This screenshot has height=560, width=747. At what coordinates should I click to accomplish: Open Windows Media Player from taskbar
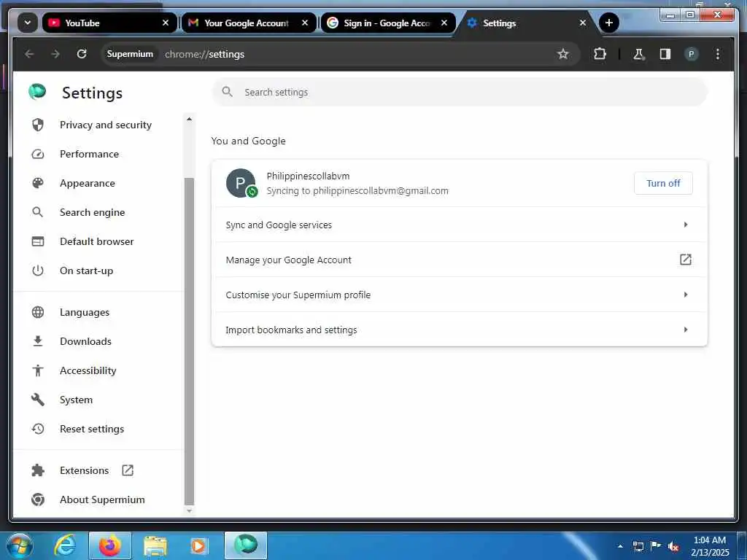tap(198, 546)
